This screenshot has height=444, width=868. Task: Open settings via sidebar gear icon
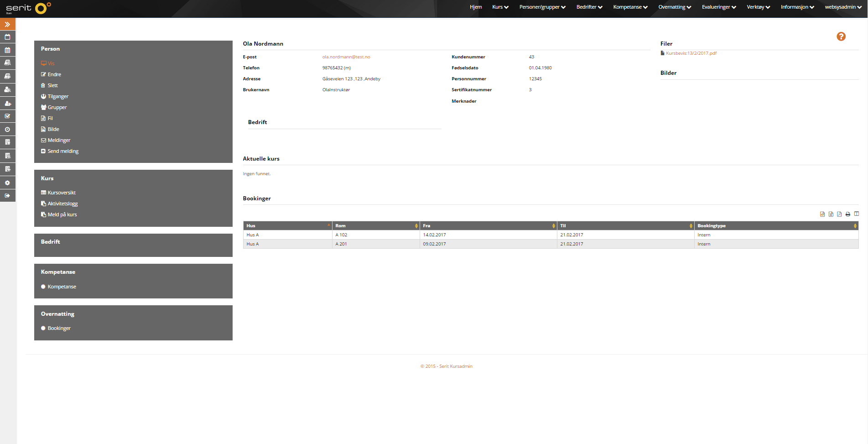pos(8,183)
